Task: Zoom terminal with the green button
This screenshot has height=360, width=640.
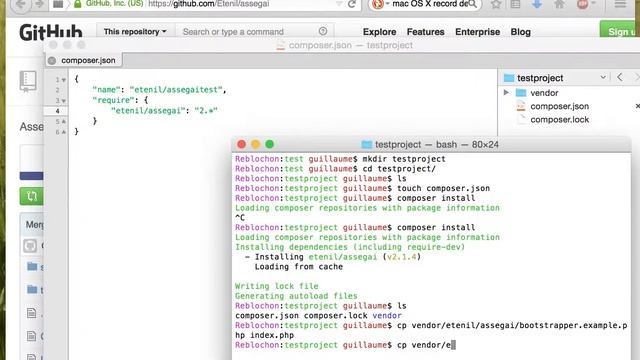Action: click(269, 144)
